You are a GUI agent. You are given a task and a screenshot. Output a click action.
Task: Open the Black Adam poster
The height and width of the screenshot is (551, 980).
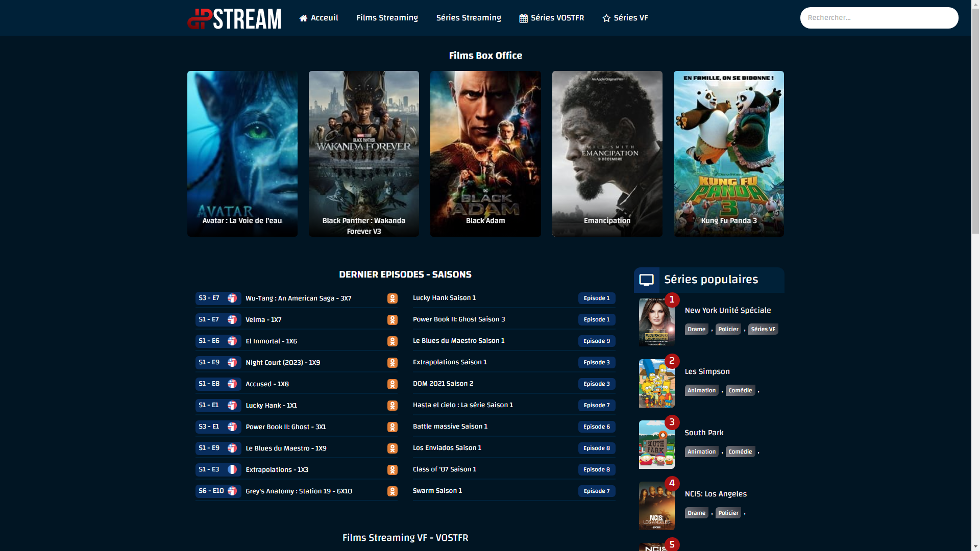coord(485,154)
